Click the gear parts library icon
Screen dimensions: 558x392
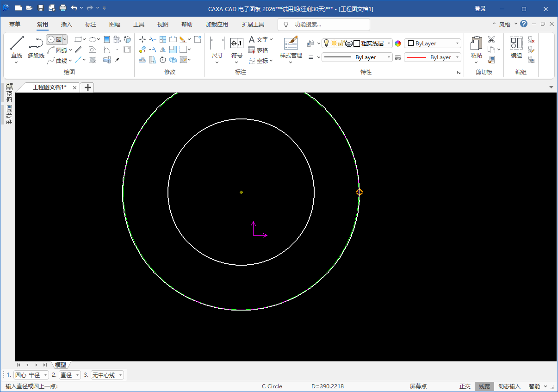[117, 39]
